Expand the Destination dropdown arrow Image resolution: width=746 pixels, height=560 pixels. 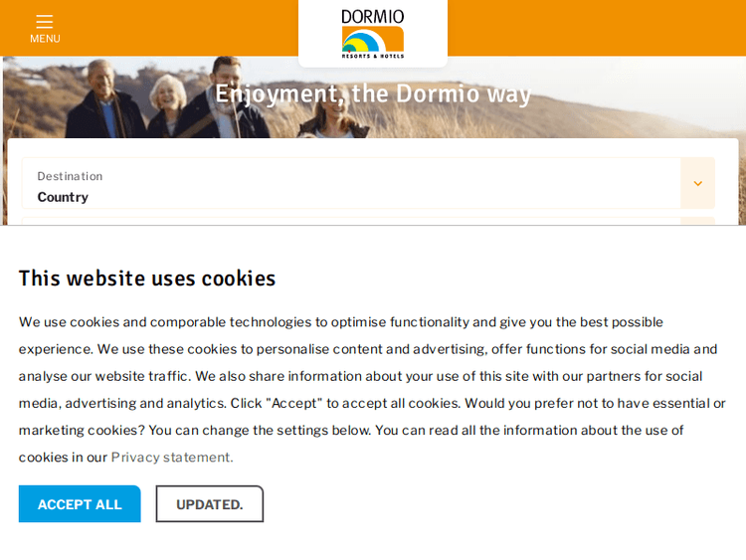click(697, 184)
